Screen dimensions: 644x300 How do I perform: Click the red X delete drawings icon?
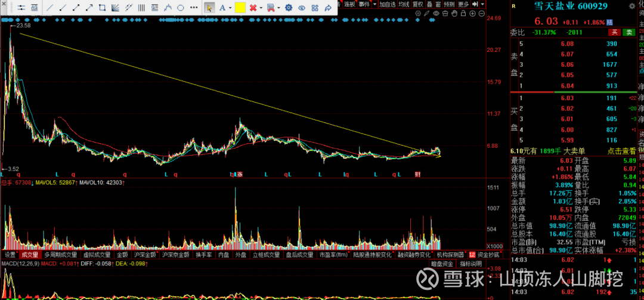click(253, 7)
